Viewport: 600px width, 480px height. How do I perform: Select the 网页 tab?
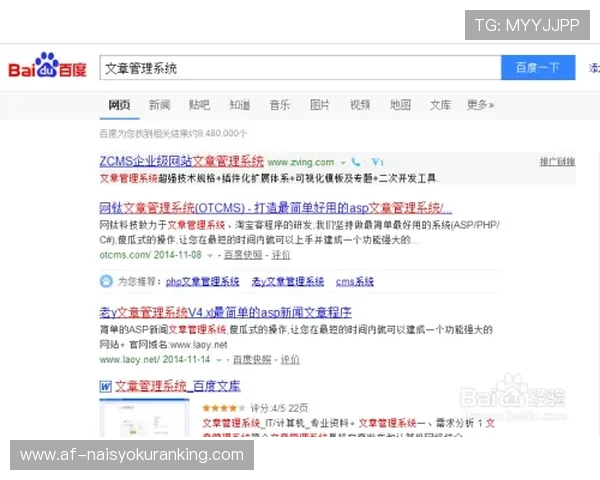coord(119,104)
